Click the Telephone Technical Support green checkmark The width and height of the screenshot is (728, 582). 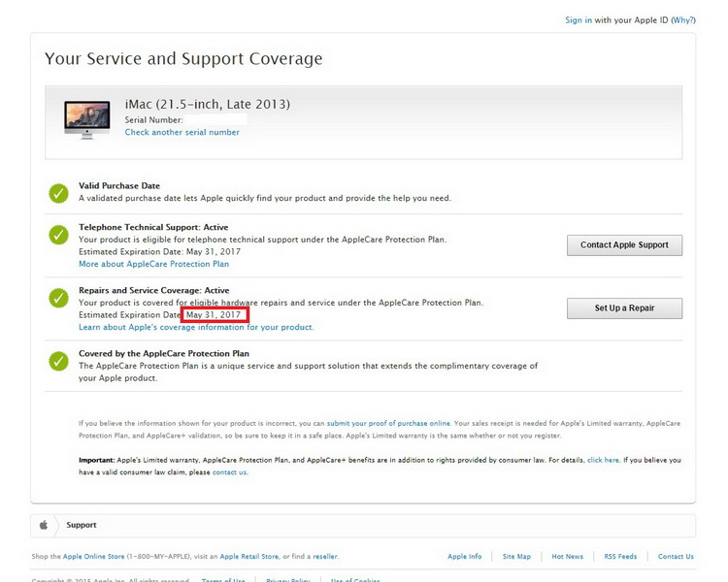click(59, 236)
